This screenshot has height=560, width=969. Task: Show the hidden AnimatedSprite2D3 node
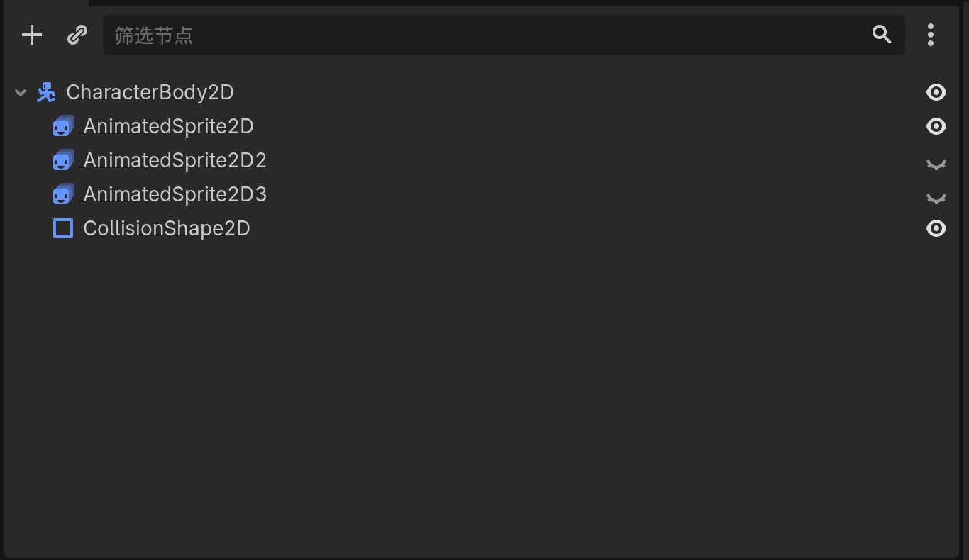point(936,196)
